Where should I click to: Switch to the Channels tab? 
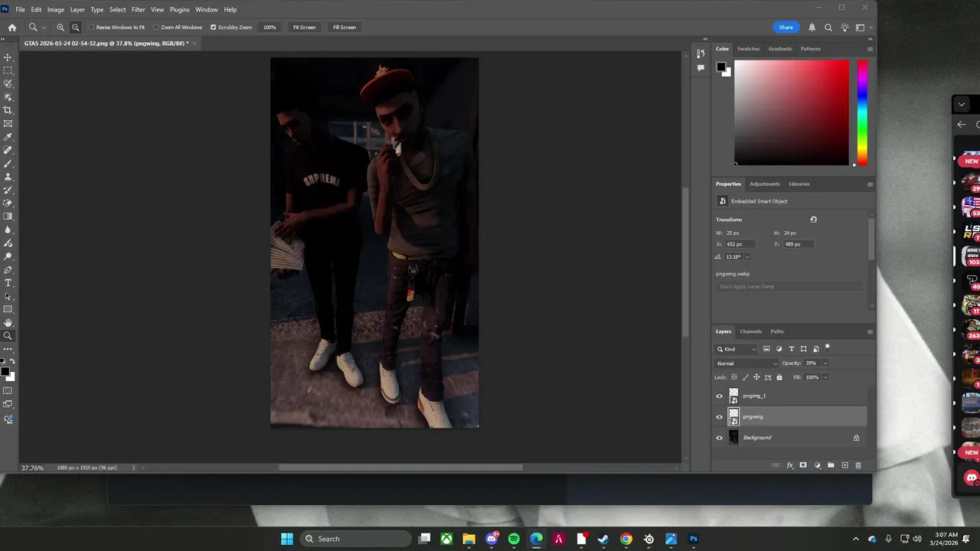pyautogui.click(x=750, y=331)
